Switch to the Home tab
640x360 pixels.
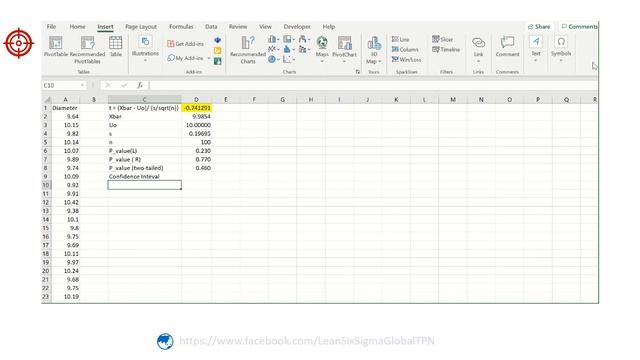tap(77, 27)
